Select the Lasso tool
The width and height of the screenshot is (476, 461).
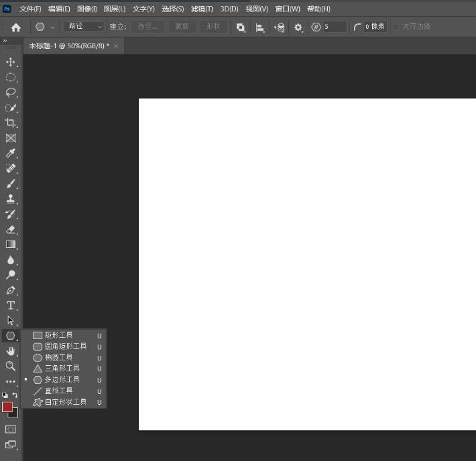click(x=11, y=92)
